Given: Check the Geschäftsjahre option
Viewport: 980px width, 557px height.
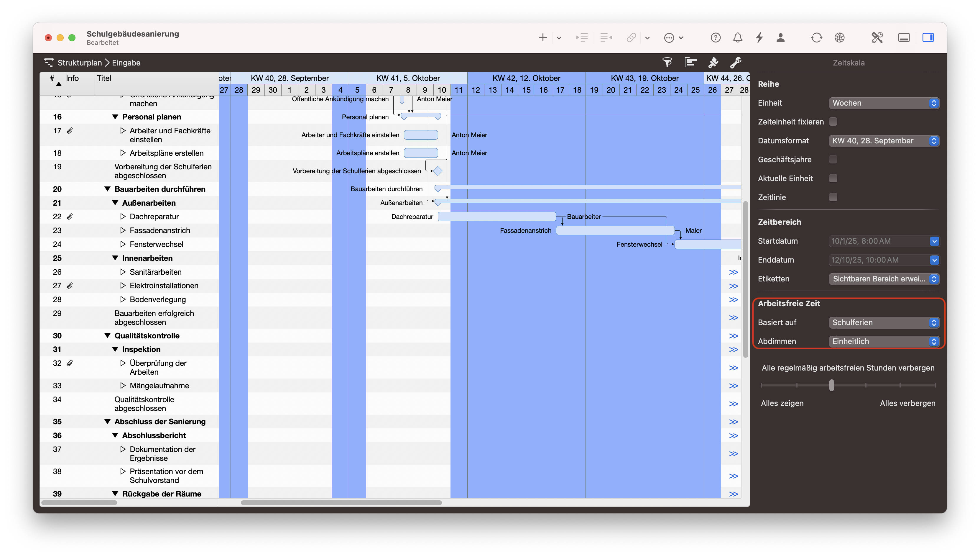Looking at the screenshot, I should pyautogui.click(x=833, y=160).
